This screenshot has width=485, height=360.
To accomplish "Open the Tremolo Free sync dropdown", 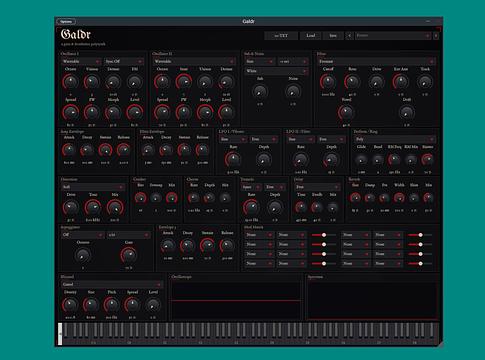I will 275,187.
